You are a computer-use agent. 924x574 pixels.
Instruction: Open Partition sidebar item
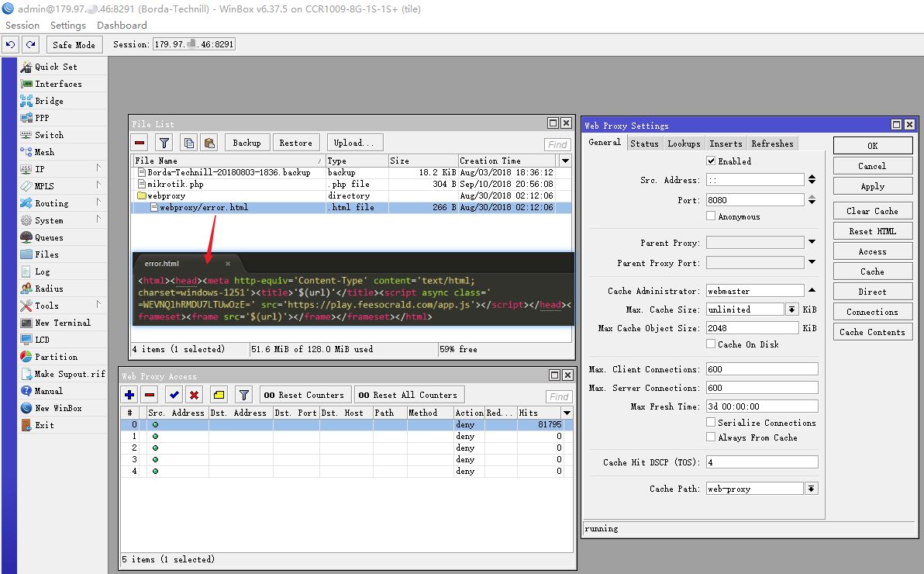click(x=56, y=357)
